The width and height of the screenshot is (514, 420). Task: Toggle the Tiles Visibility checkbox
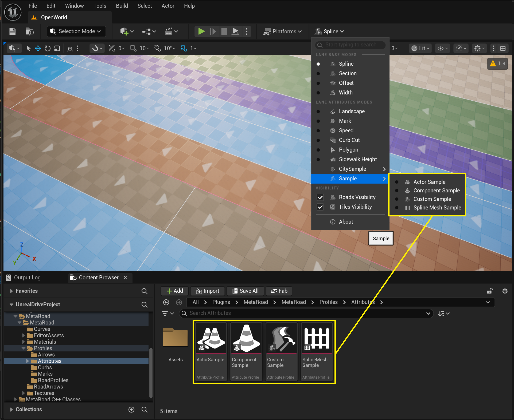coord(320,207)
